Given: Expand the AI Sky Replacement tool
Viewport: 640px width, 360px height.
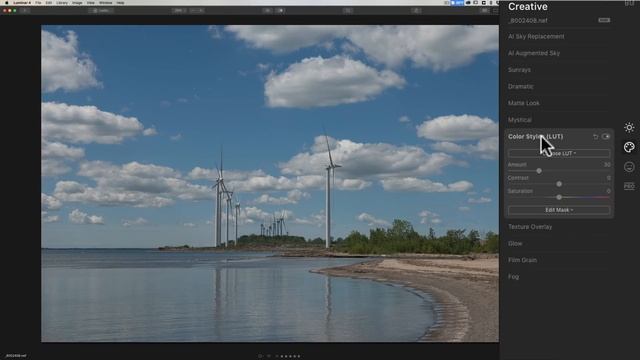Looking at the screenshot, I should (x=536, y=36).
